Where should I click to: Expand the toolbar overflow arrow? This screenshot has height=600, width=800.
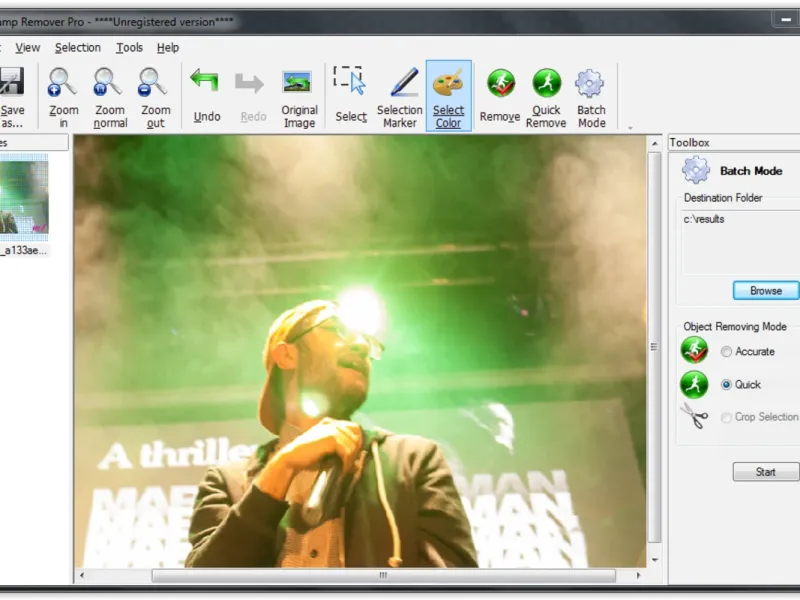click(630, 128)
